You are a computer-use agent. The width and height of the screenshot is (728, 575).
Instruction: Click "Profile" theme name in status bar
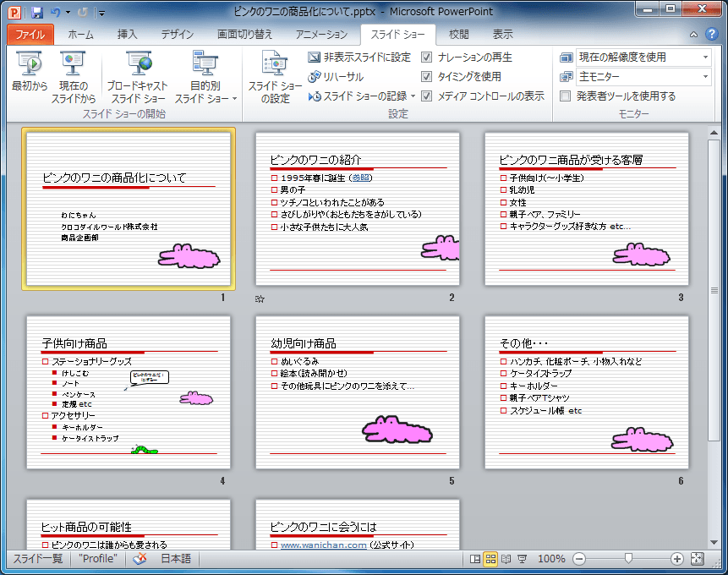[x=98, y=559]
